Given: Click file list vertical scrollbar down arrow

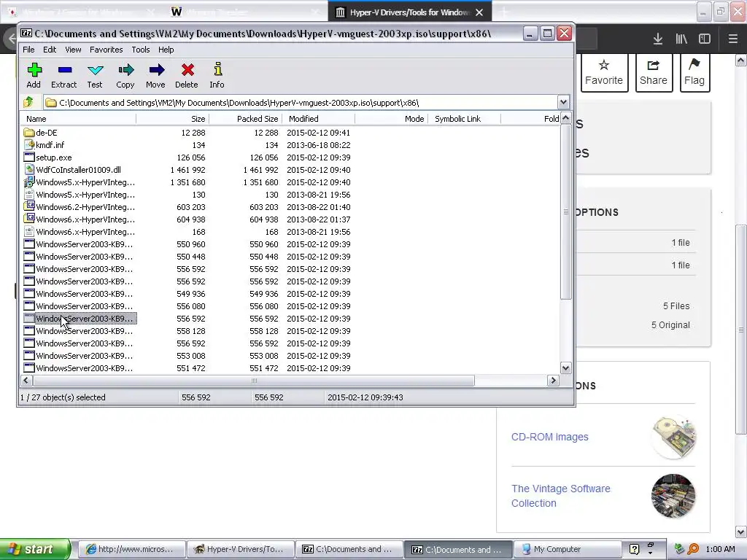Looking at the screenshot, I should (565, 367).
